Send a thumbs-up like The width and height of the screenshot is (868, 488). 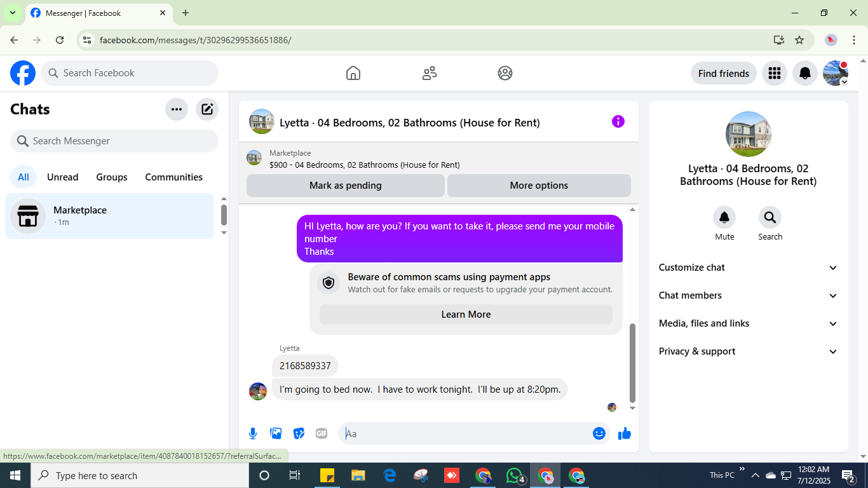[625, 433]
